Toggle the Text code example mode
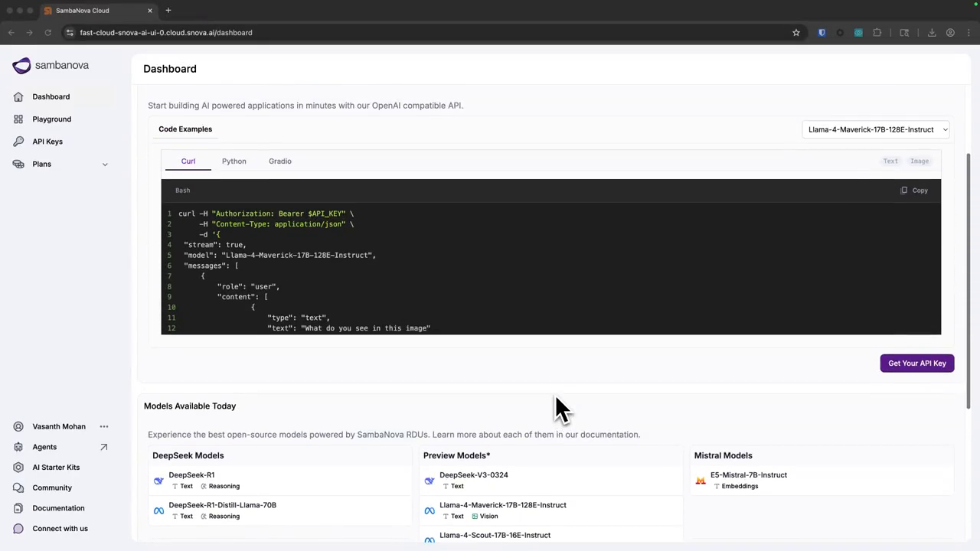This screenshot has height=551, width=980. tap(890, 161)
